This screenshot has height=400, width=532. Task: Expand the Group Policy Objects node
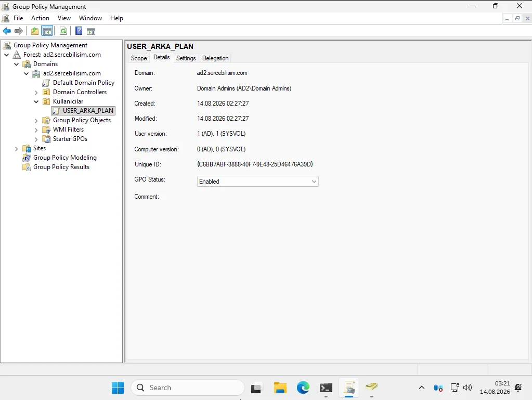click(x=36, y=121)
